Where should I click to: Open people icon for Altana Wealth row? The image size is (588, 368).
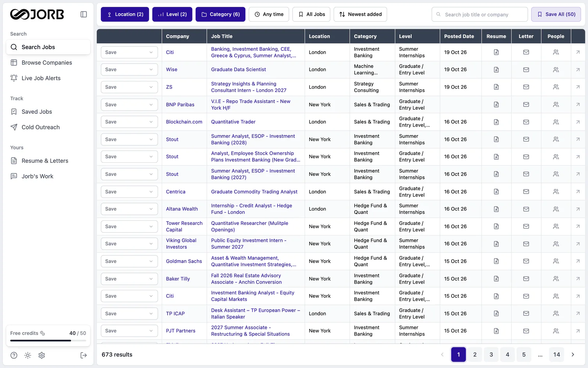point(556,209)
